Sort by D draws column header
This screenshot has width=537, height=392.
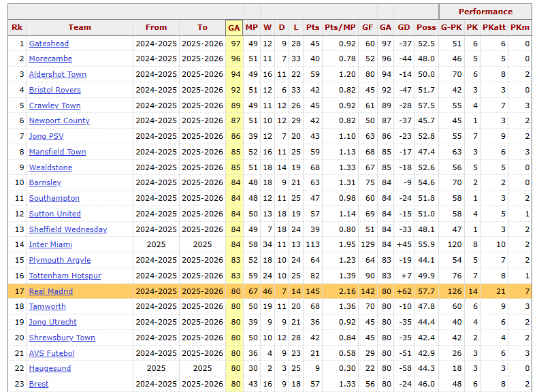pyautogui.click(x=282, y=27)
